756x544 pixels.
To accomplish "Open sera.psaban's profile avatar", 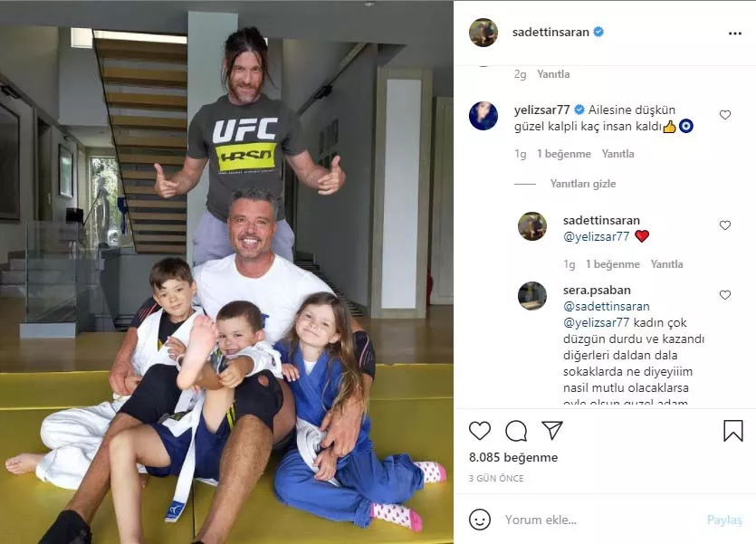I will 532,296.
